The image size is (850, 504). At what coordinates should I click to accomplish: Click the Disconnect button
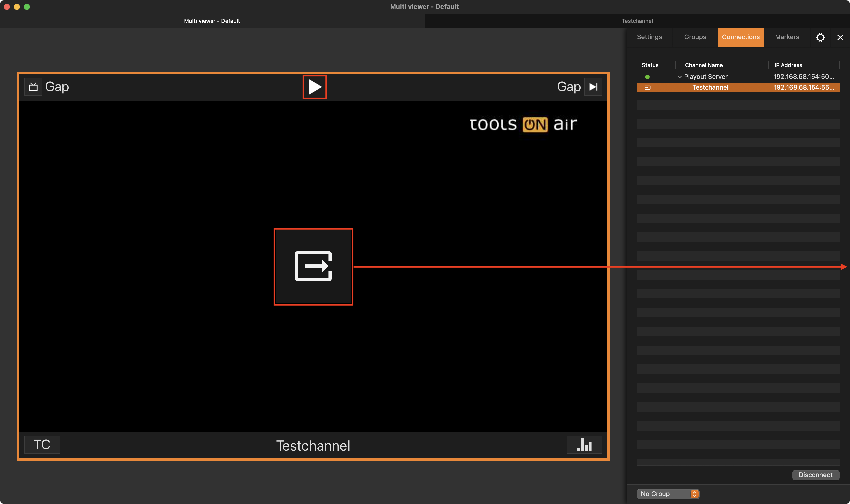[815, 475]
